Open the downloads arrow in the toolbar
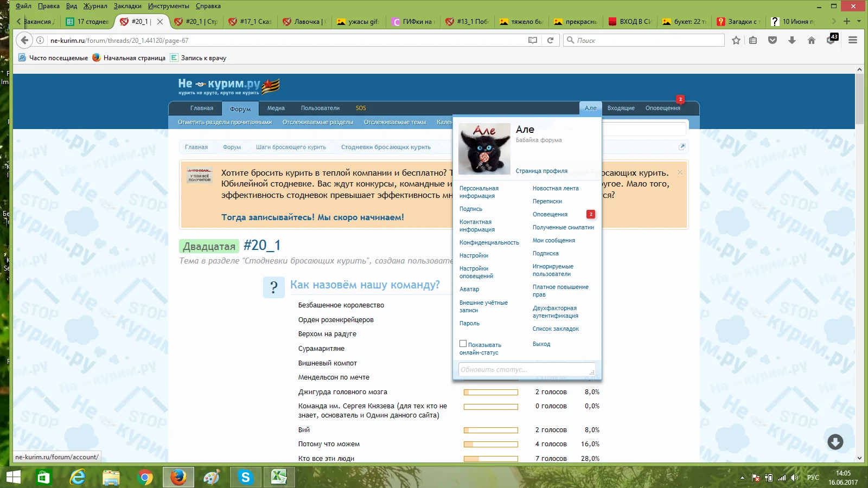 [792, 40]
